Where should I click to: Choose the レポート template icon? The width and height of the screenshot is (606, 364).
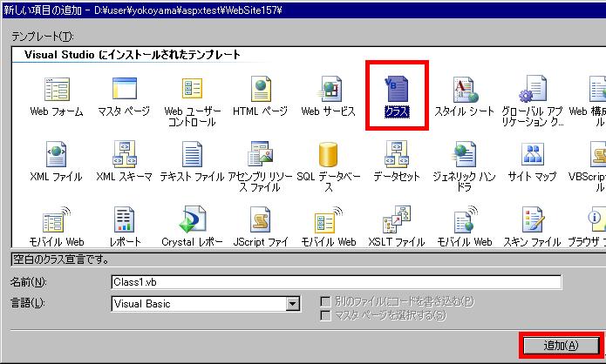[x=124, y=219]
